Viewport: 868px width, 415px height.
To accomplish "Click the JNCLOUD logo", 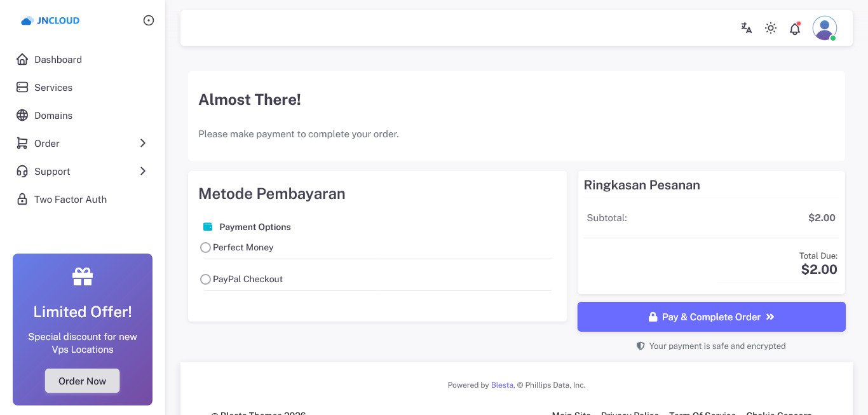I will click(50, 20).
